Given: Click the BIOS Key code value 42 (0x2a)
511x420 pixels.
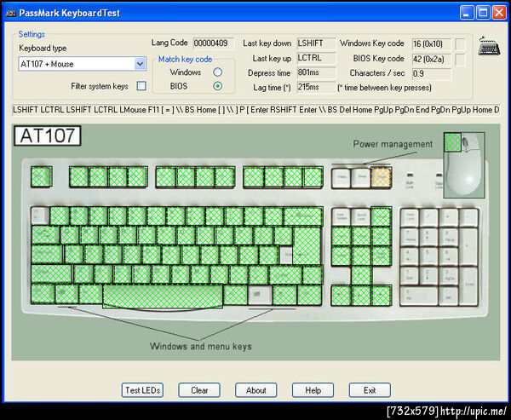Looking at the screenshot, I should click(x=432, y=60).
